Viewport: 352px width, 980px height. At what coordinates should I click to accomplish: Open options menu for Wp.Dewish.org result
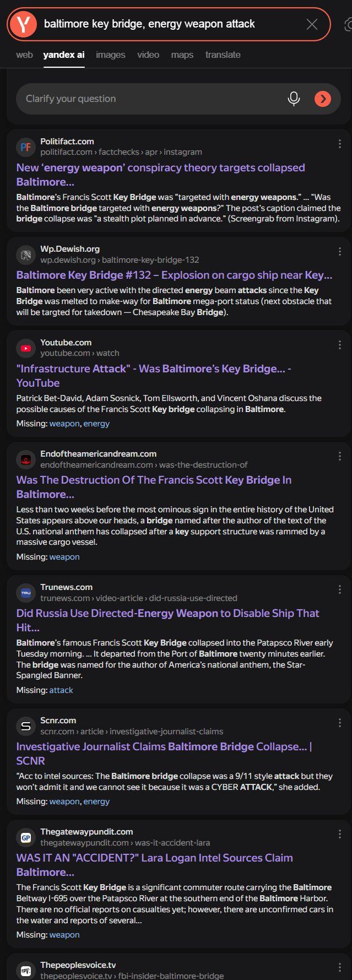[339, 251]
